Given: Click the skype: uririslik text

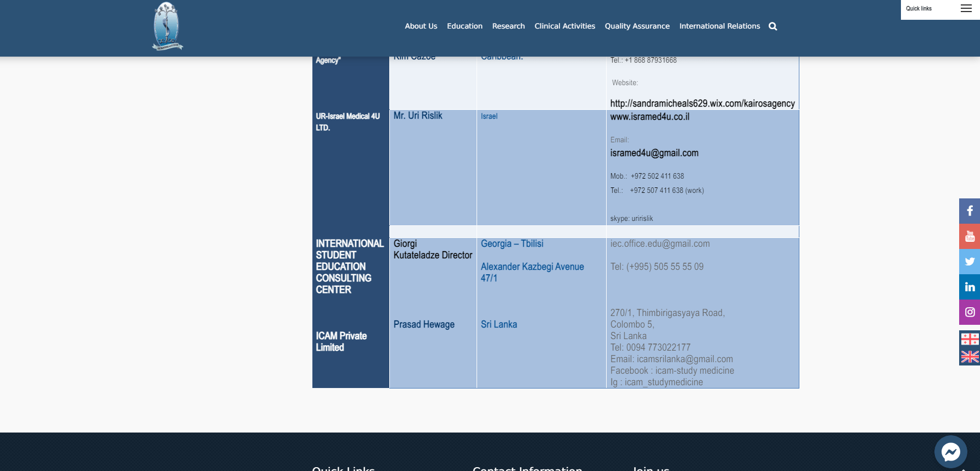Looking at the screenshot, I should pos(631,218).
